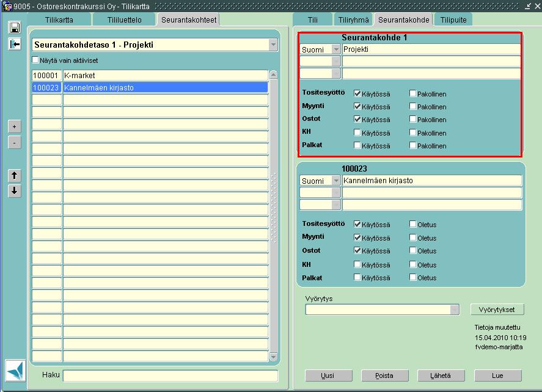Click the Poista button
Viewport: 542px width, 392px height.
pyautogui.click(x=385, y=376)
